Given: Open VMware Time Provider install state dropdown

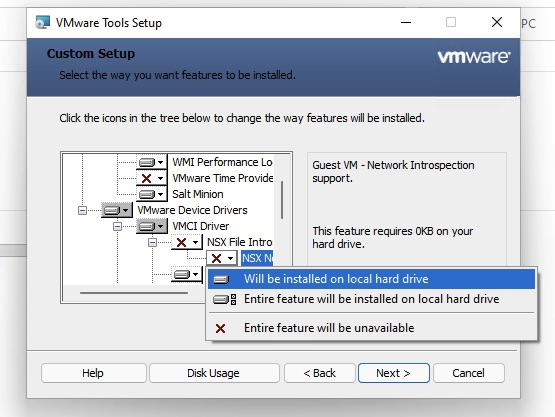Looking at the screenshot, I should (x=152, y=178).
